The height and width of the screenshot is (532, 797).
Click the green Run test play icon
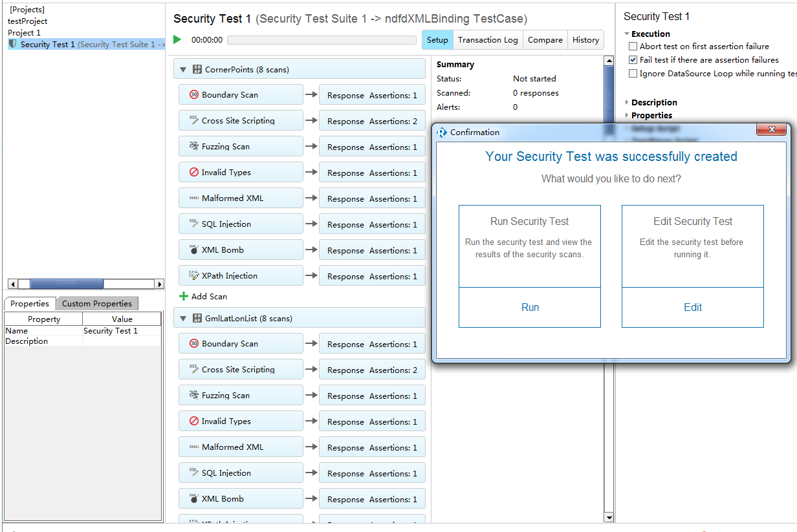(177, 40)
